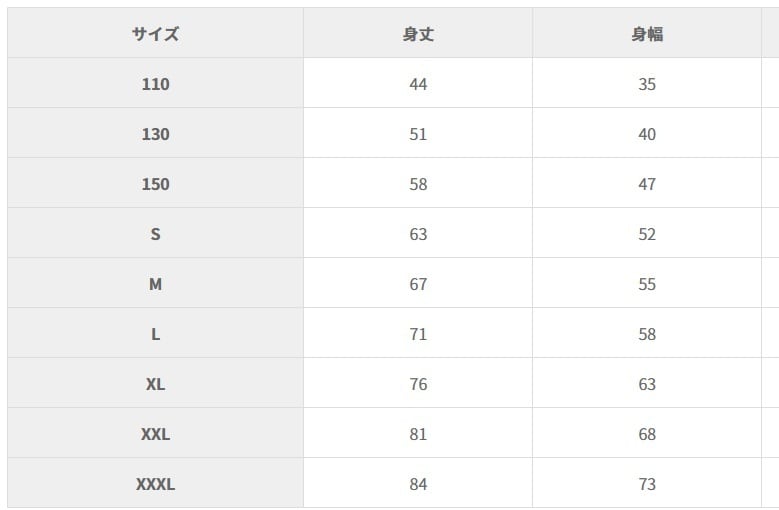Click the 身丈 value 81 cell
779x510 pixels.
coord(418,434)
